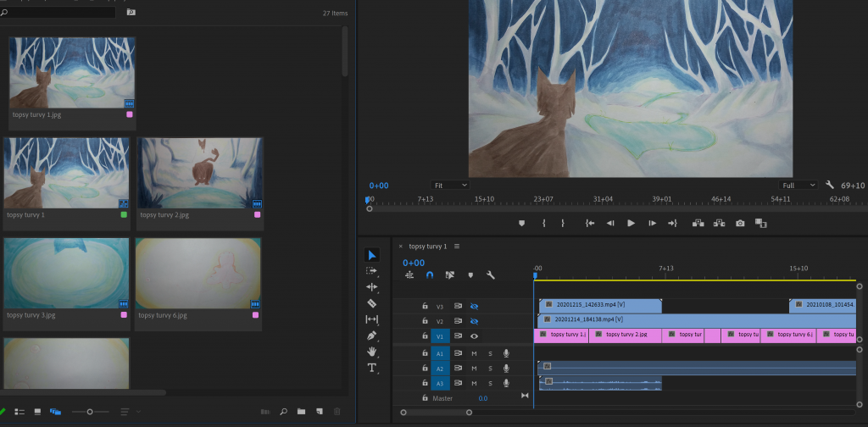The image size is (868, 427).
Task: Solo track A2
Action: coord(490,369)
